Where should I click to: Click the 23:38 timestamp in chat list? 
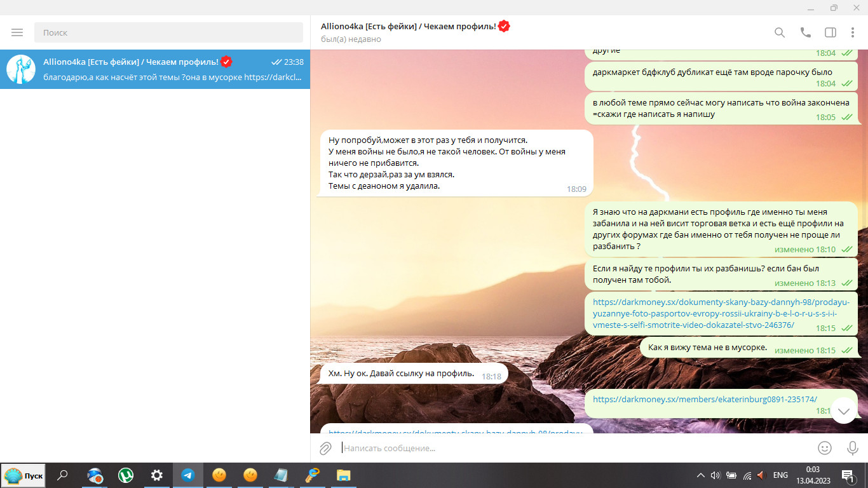tap(294, 62)
